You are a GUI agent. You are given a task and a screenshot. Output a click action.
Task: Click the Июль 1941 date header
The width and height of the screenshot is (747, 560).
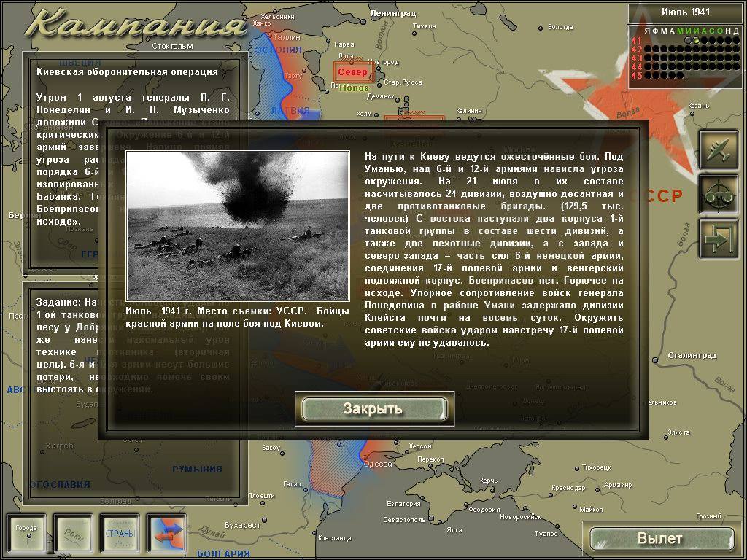coord(685,12)
